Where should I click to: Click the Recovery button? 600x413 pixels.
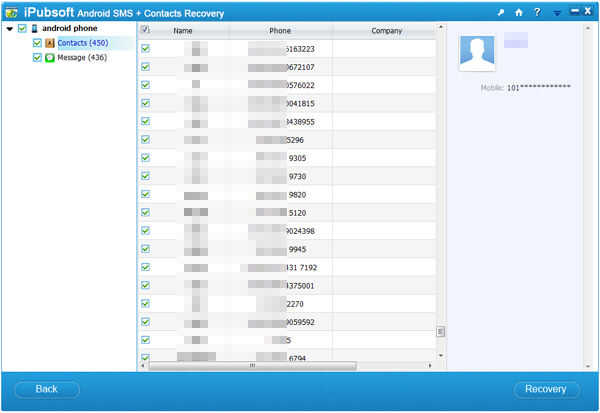[x=546, y=389]
